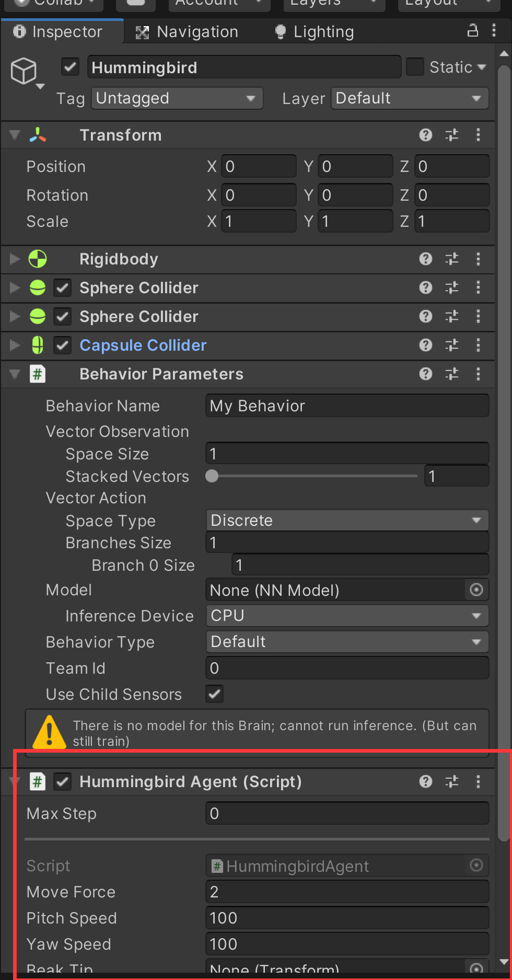Click the Capsule Collider component label
This screenshot has height=980, width=512.
(143, 345)
